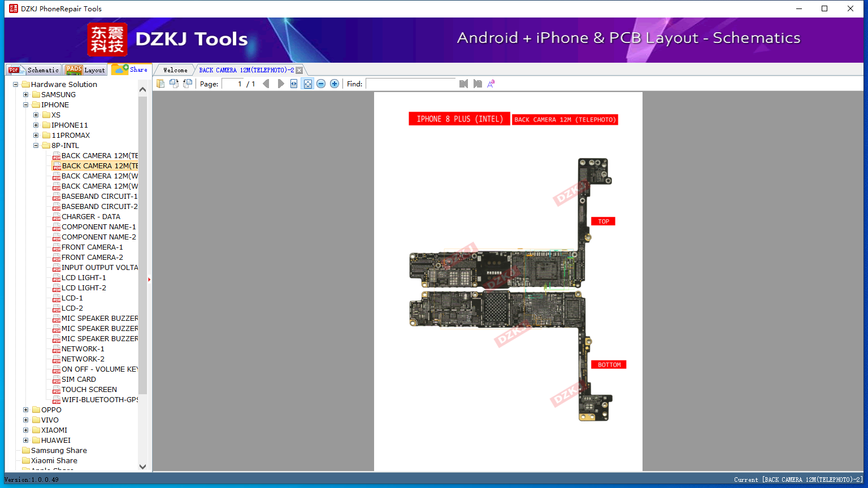
Task: Click the Find text input field
Action: point(410,84)
